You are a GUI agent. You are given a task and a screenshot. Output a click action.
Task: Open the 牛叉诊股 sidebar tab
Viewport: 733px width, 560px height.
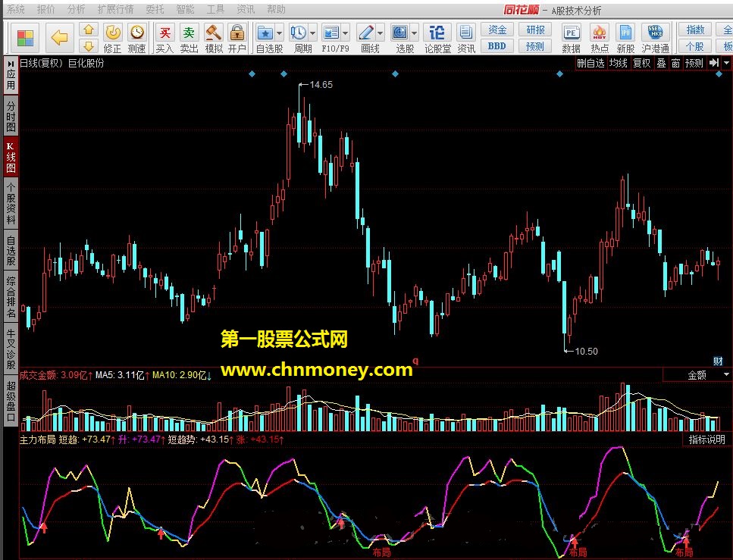[x=11, y=349]
